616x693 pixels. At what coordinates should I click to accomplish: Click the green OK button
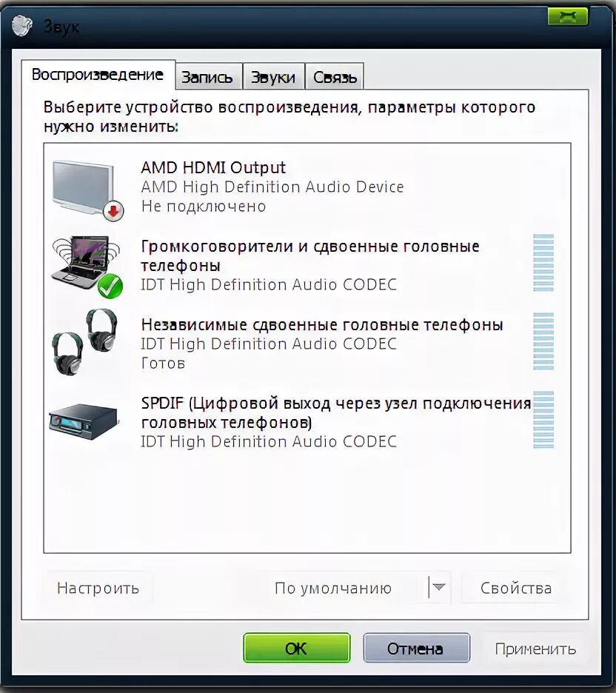click(296, 648)
